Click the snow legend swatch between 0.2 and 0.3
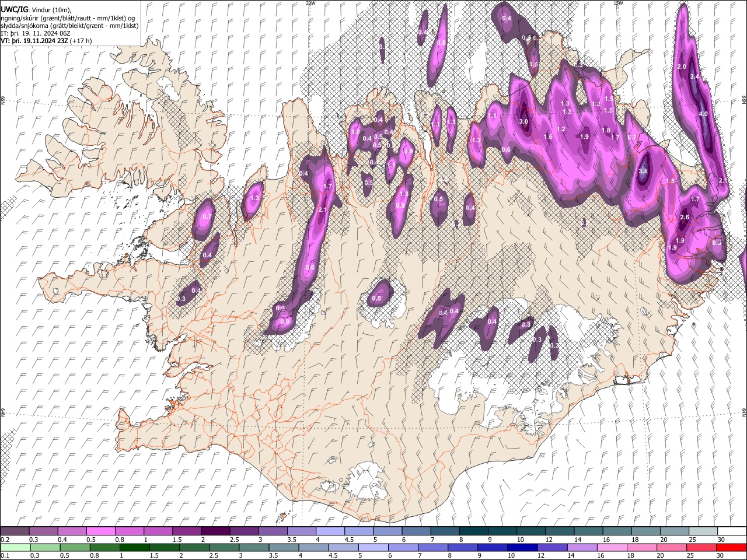Image resolution: width=747 pixels, height=560 pixels. [15, 531]
